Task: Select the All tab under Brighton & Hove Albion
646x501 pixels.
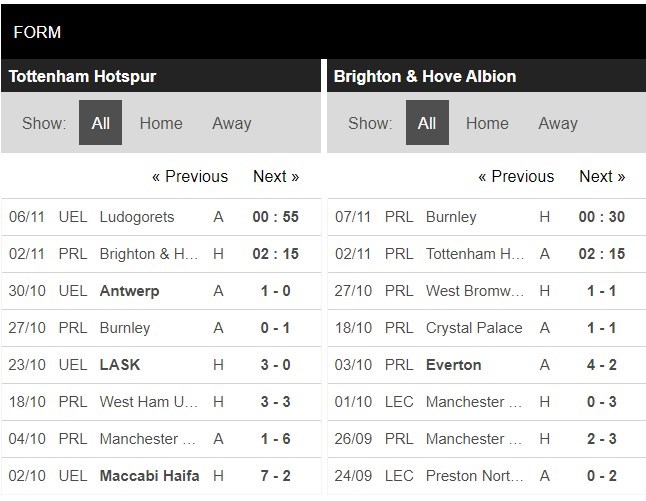Action: click(427, 123)
